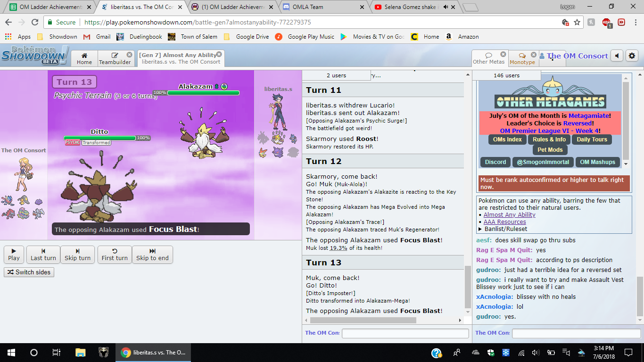Open Rules & Info button

click(x=549, y=140)
